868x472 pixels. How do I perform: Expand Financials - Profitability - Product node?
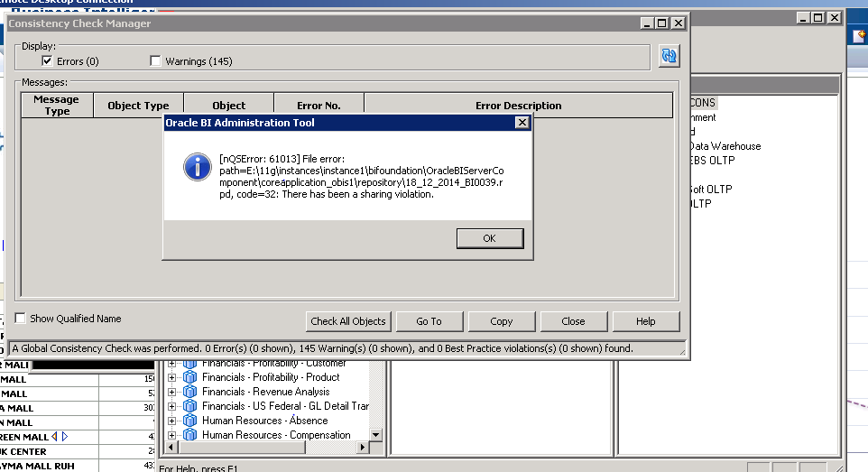(x=171, y=377)
